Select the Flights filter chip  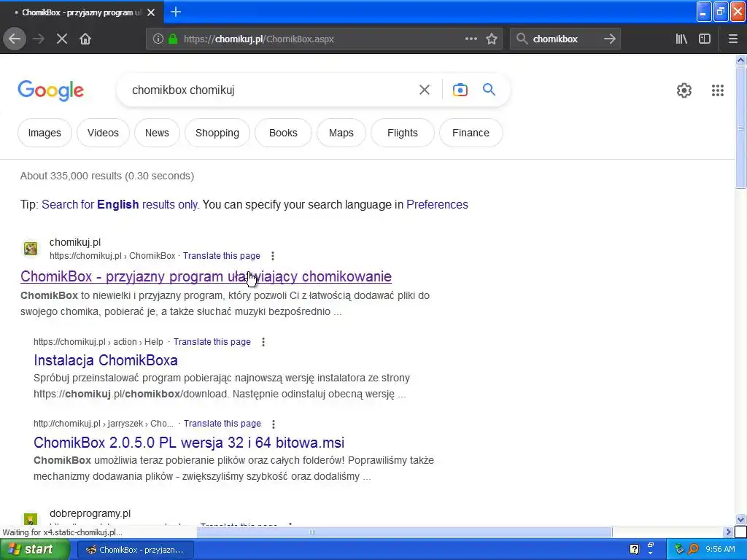coord(403,133)
